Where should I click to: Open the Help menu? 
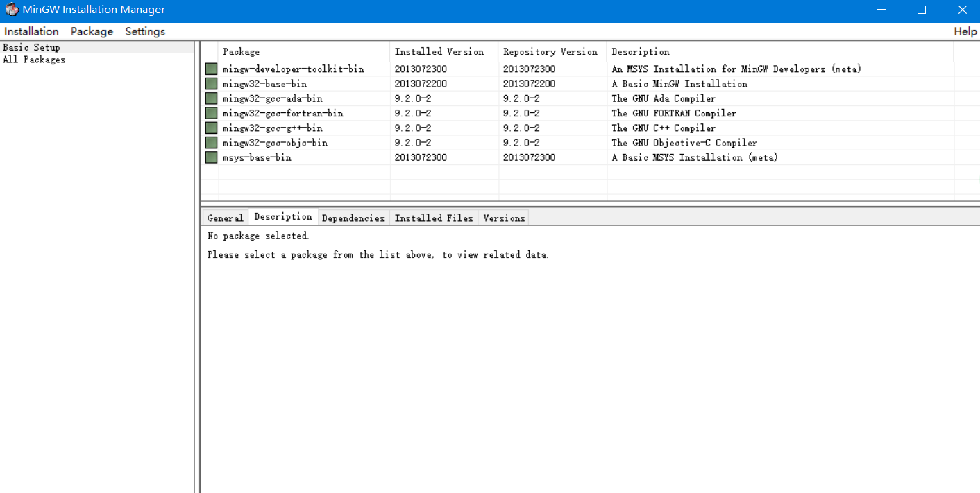[x=965, y=31]
